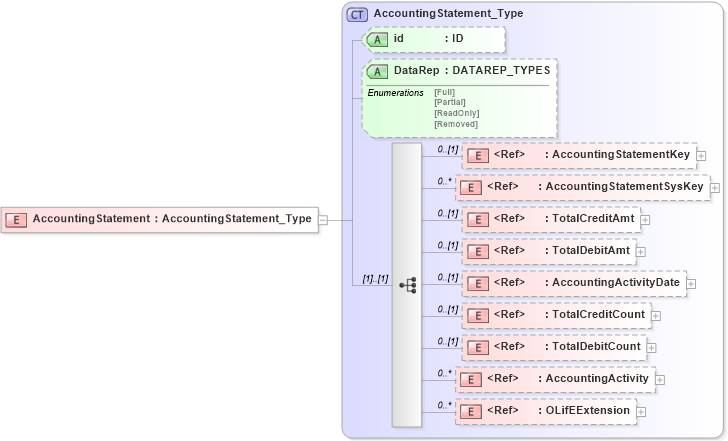This screenshot has width=728, height=441.
Task: Expand the TotalDebitCount element
Action: pos(651,348)
